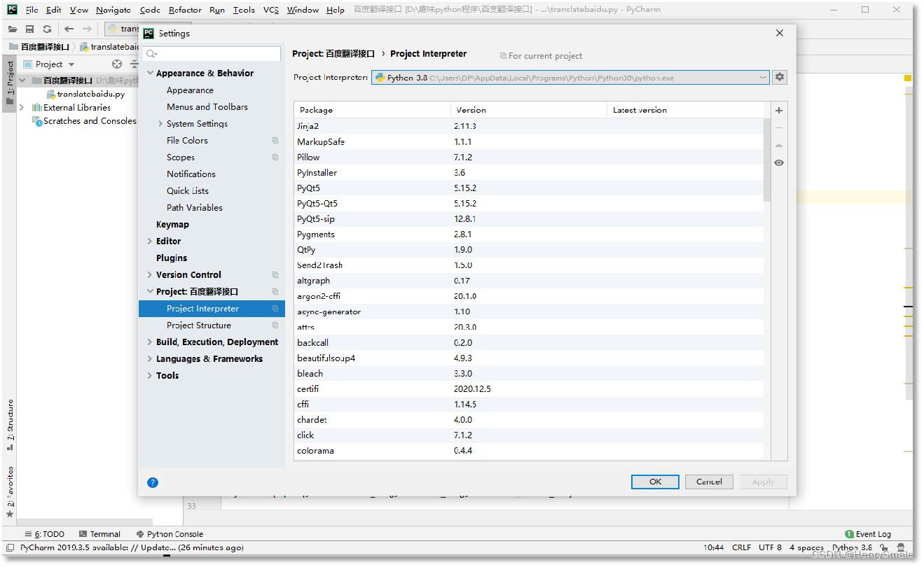Image resolution: width=924 pixels, height=567 pixels.
Task: Click the CRLF line separator in status bar
Action: pyautogui.click(x=741, y=548)
